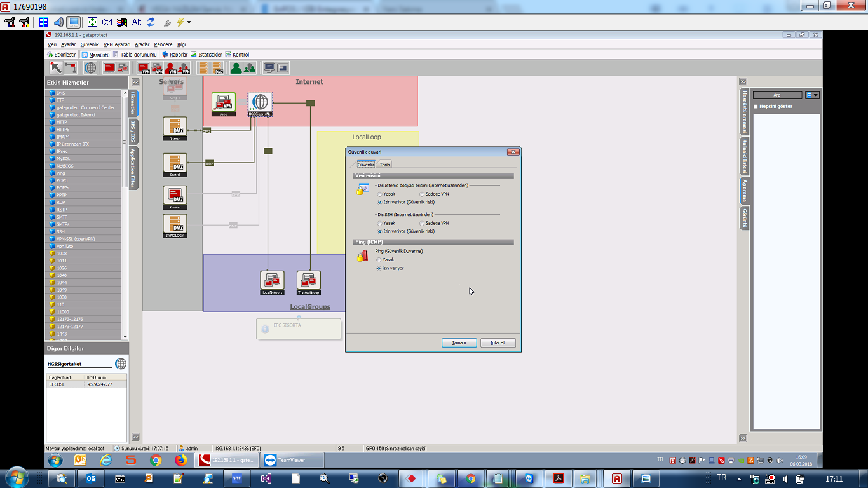Enable the Hepsini göster checkbox
The width and height of the screenshot is (868, 488).
coord(756,107)
